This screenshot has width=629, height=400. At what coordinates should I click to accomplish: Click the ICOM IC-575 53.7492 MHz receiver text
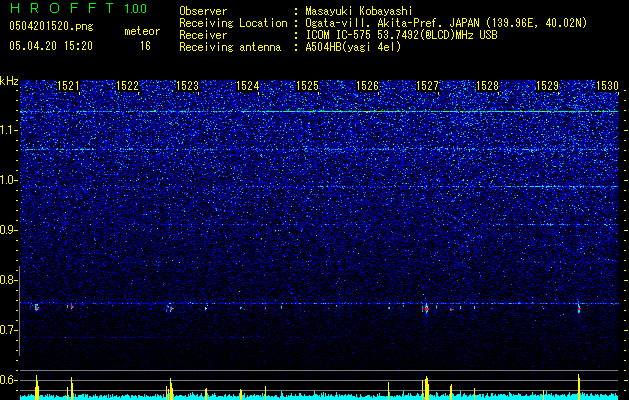click(401, 35)
